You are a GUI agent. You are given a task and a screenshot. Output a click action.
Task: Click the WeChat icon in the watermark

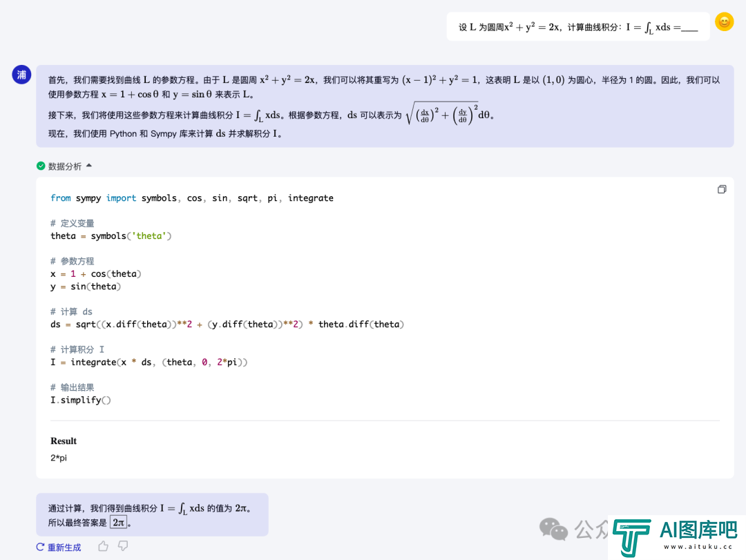pos(553,530)
